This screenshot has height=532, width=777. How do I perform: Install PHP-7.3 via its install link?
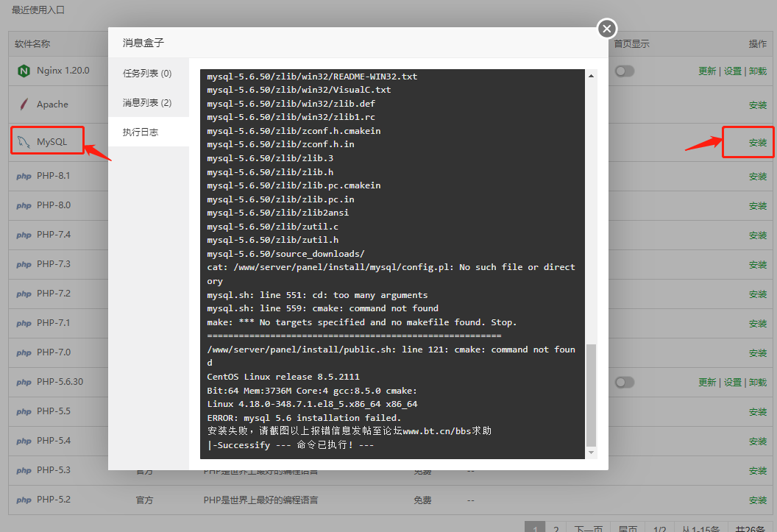coord(758,265)
